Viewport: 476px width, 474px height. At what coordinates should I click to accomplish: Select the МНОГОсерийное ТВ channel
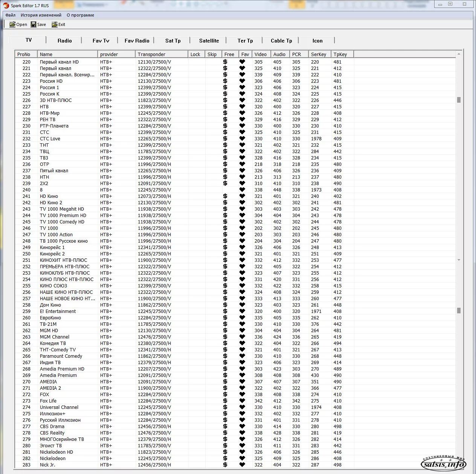(x=62, y=439)
